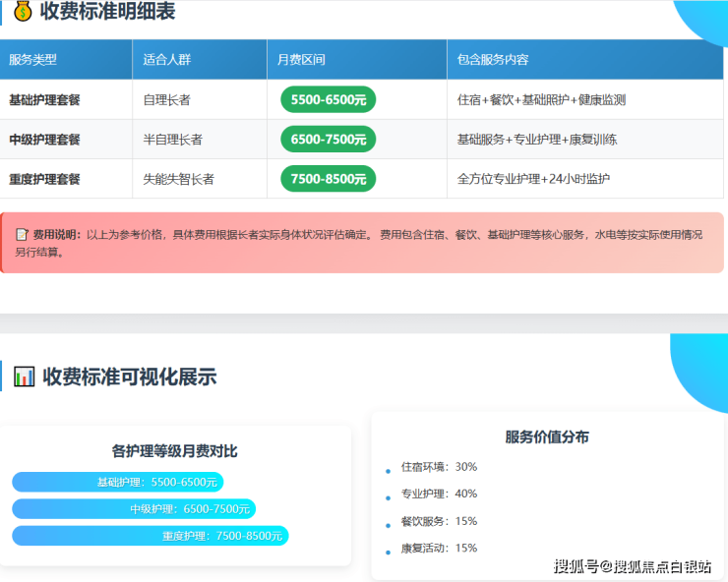Click the bar chart icon beside 收费标准可视化展示
Image resolution: width=728 pixels, height=582 pixels.
pyautogui.click(x=25, y=377)
